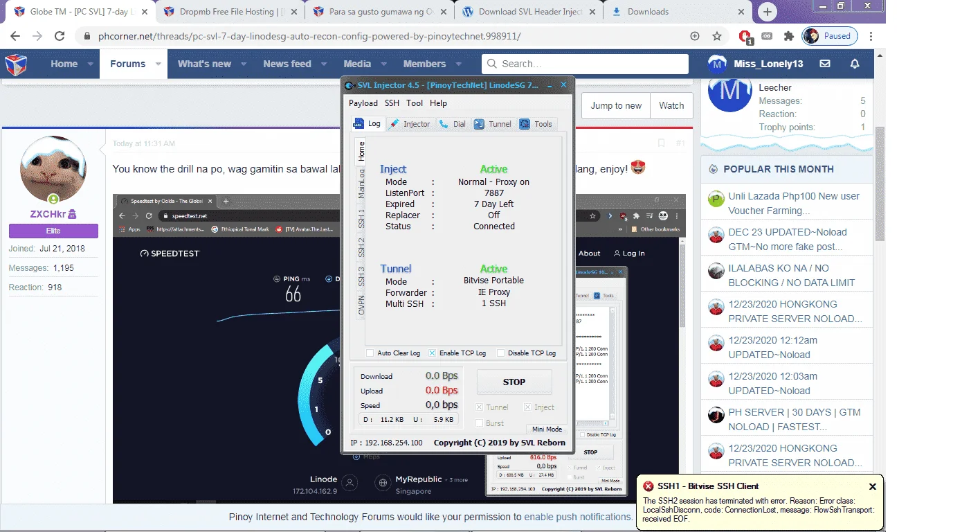Open the ILALABAS KO NA thread link
The width and height of the screenshot is (980, 532).
point(791,275)
